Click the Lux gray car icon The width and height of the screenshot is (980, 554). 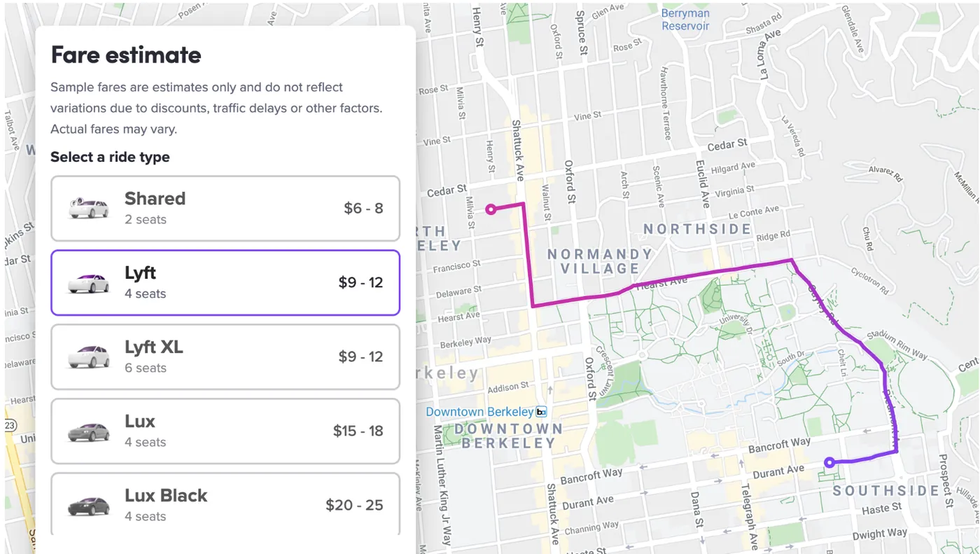click(89, 431)
